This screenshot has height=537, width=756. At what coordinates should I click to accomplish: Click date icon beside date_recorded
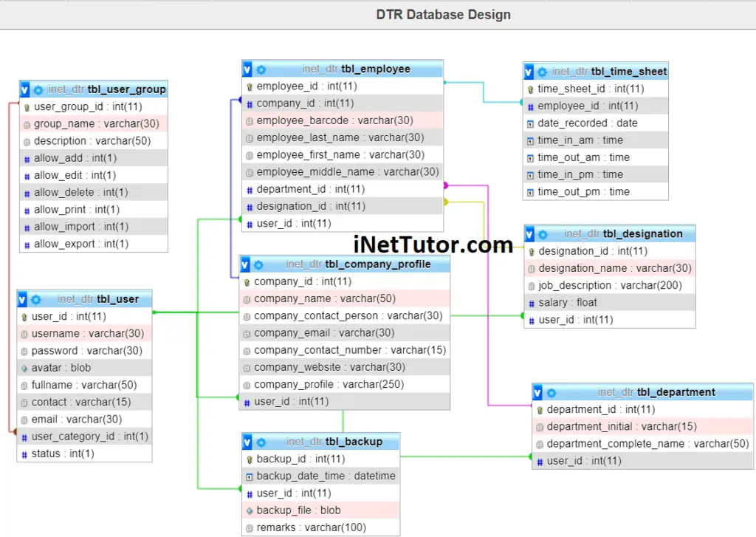click(530, 124)
